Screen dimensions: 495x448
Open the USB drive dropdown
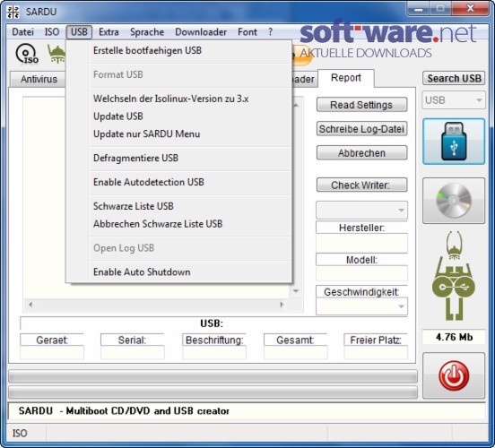click(454, 100)
